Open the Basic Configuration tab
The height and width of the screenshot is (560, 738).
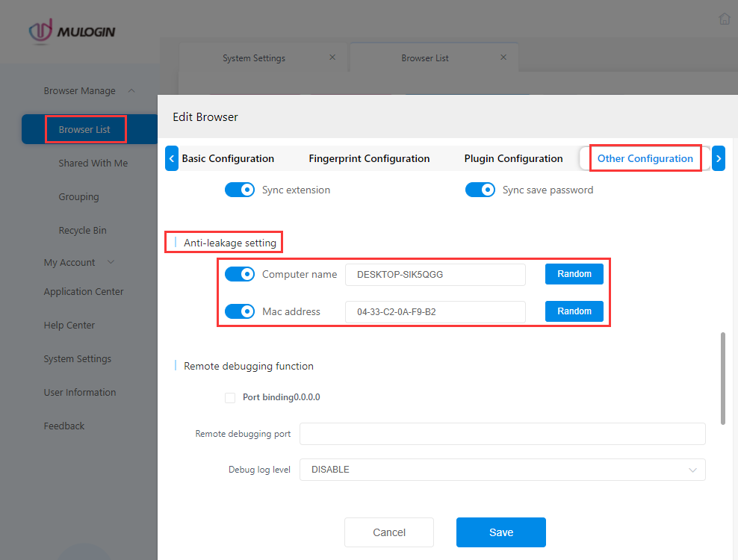click(x=228, y=158)
